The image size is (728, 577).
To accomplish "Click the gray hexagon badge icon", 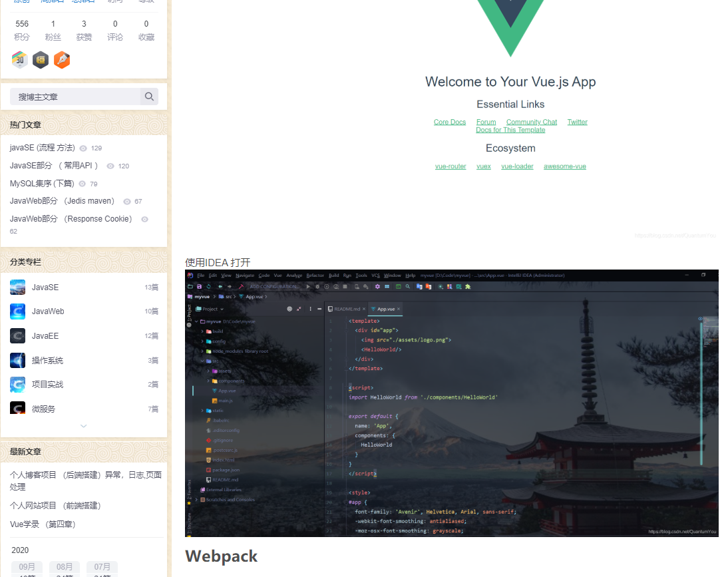I will pos(41,60).
